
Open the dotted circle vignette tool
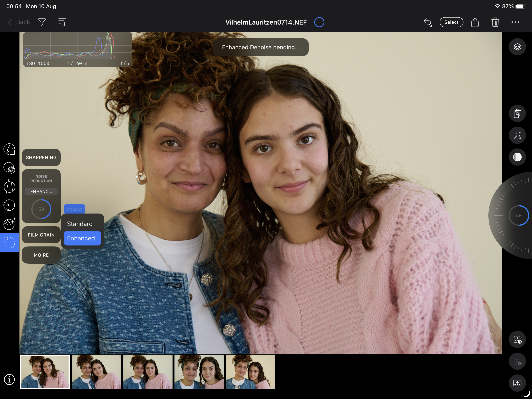coord(9,205)
